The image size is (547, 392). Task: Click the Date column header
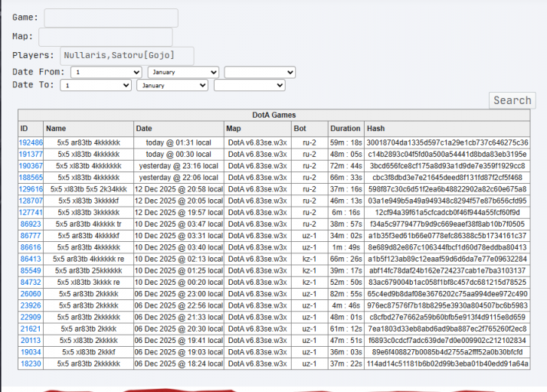coord(179,129)
